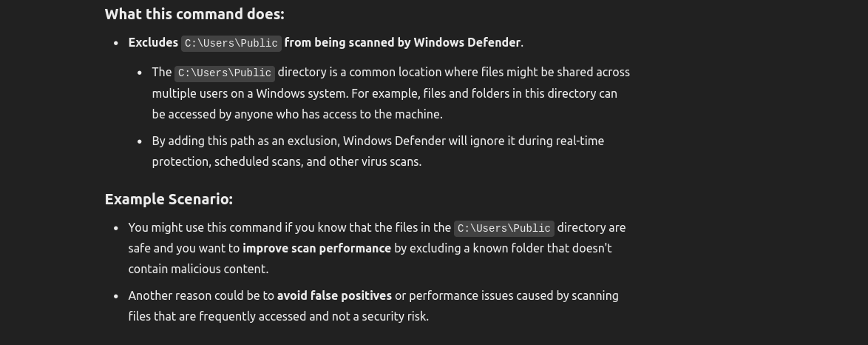Screen dimensions: 868x345
Task: Click the line starting 'multiple users on a Windows'
Action: [384, 93]
